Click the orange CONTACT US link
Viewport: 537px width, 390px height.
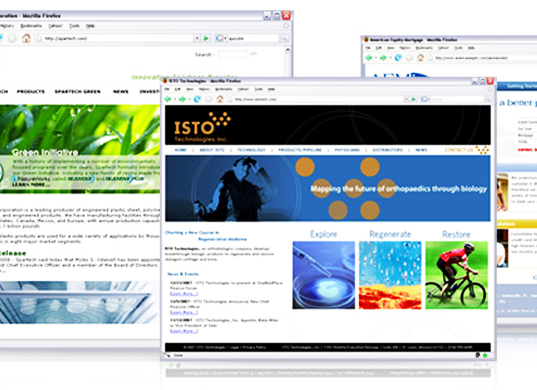point(459,150)
